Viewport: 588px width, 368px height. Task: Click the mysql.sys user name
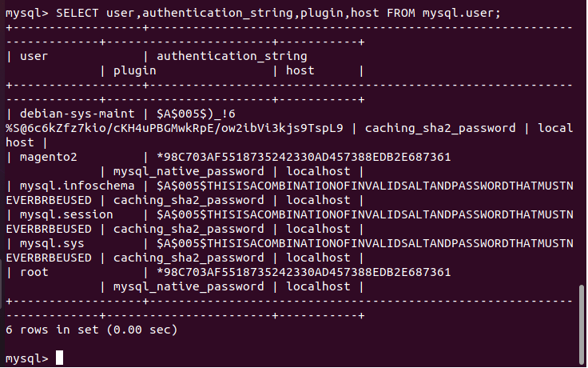[52, 244]
